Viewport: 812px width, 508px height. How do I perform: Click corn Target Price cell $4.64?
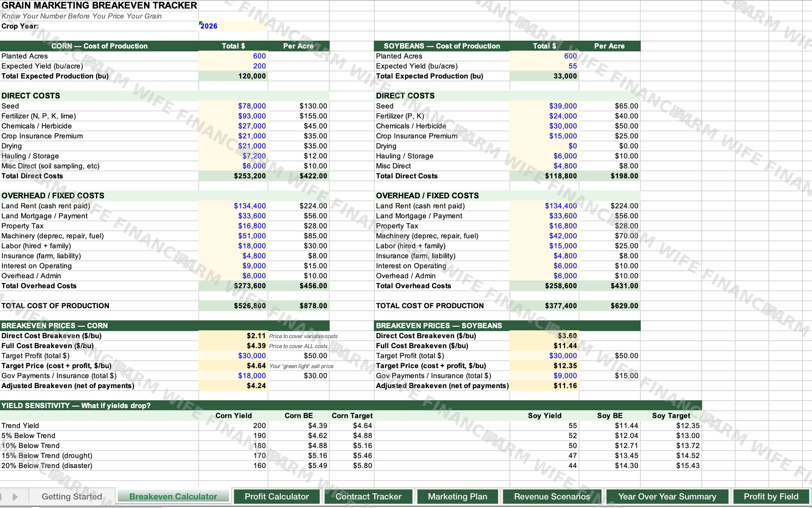pyautogui.click(x=233, y=366)
